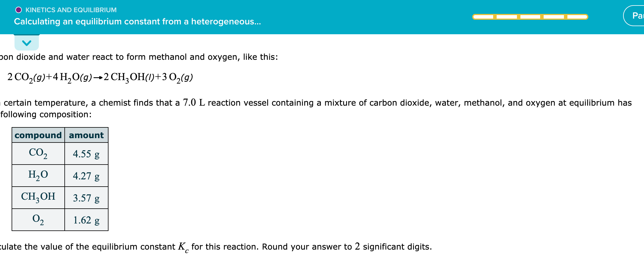Click the purple topic indicator circle

(18, 10)
